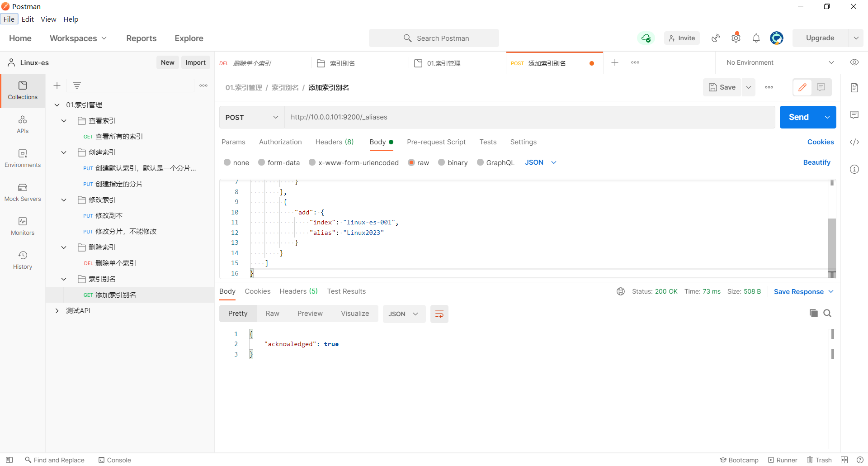
Task: Open the user avatar menu
Action: coord(777,38)
